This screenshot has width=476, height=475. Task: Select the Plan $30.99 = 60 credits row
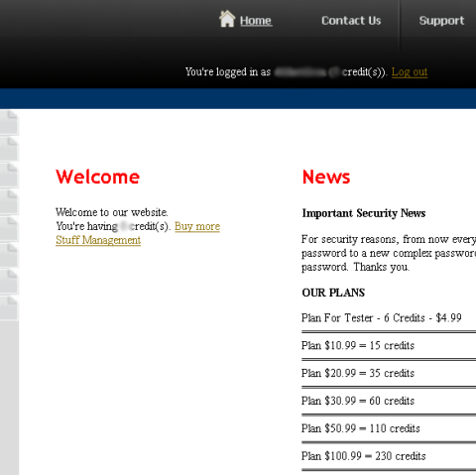coord(358,401)
